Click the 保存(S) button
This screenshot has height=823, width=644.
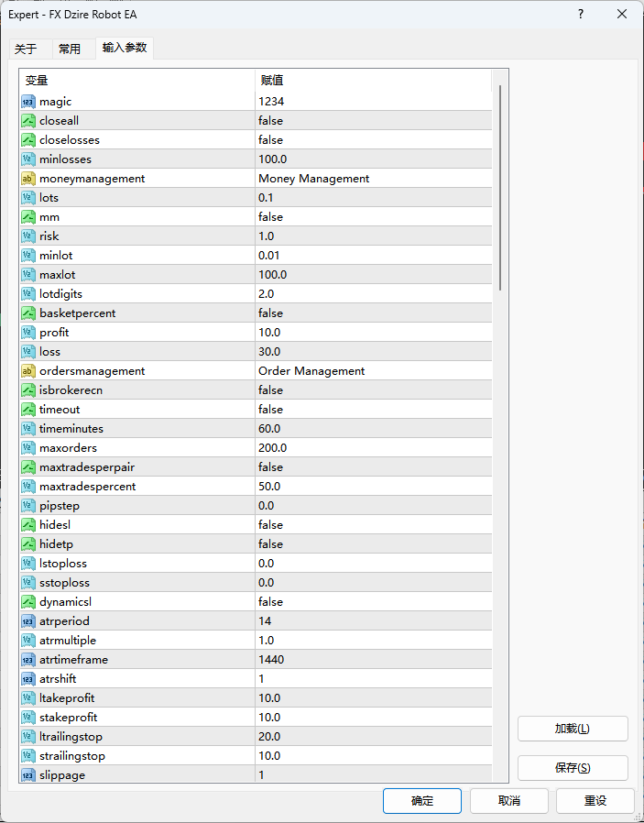pyautogui.click(x=573, y=768)
